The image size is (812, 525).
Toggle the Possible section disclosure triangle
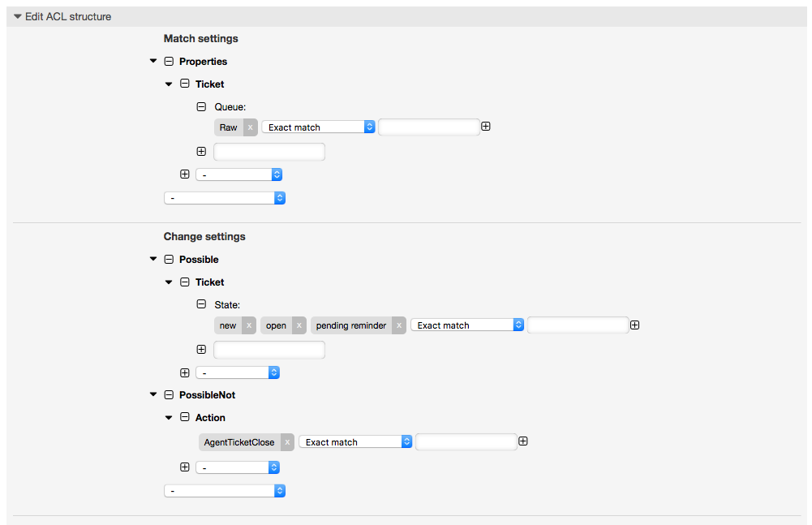point(153,260)
